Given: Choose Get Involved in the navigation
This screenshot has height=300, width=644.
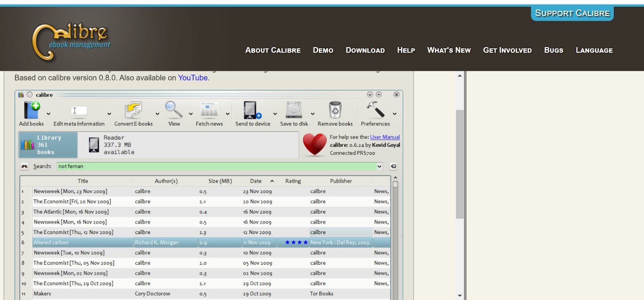Looking at the screenshot, I should (507, 50).
